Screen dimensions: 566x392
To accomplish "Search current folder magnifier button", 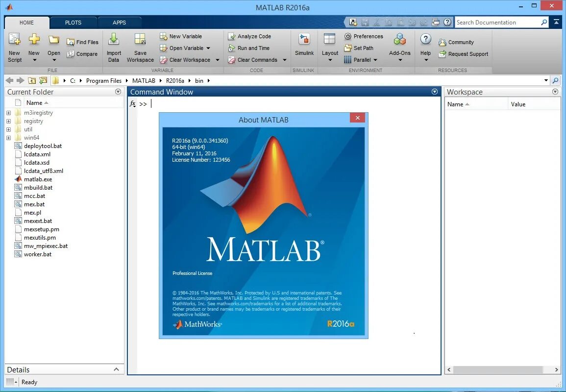I will pyautogui.click(x=556, y=80).
